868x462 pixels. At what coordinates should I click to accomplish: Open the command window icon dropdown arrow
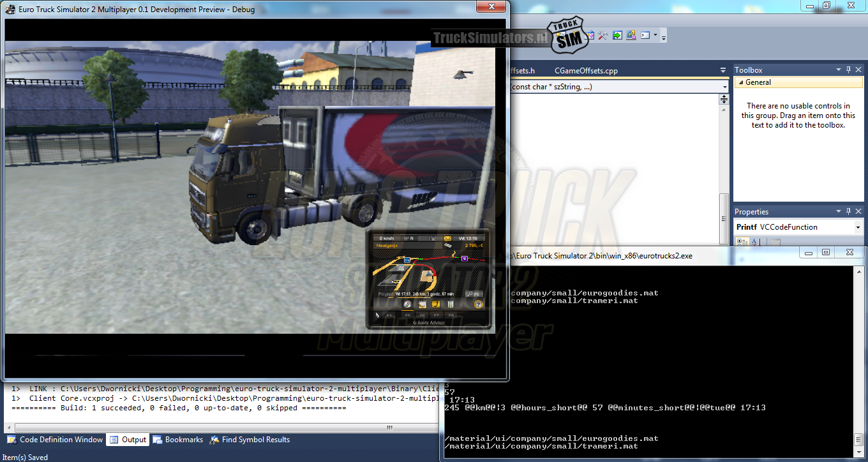click(x=655, y=36)
